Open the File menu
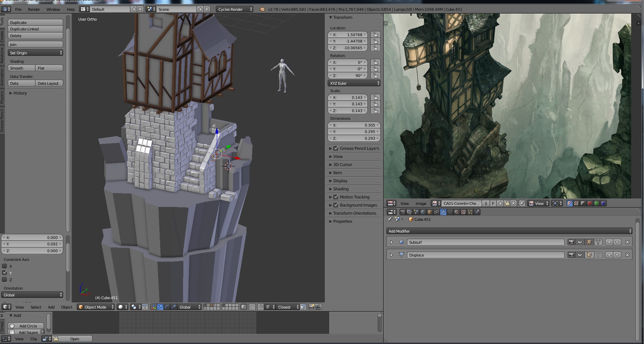This screenshot has height=344, width=644. [x=18, y=9]
